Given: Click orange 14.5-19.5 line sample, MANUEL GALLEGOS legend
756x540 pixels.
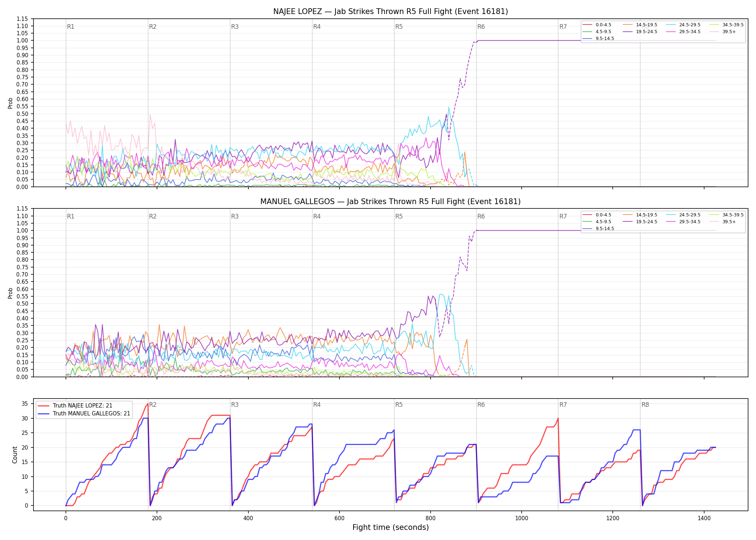Looking at the screenshot, I should click(x=627, y=215).
